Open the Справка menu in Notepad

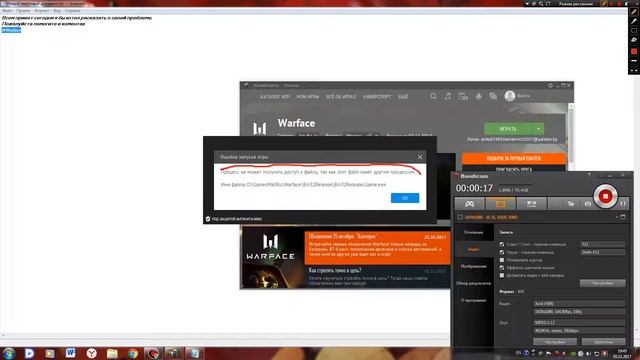(x=73, y=11)
